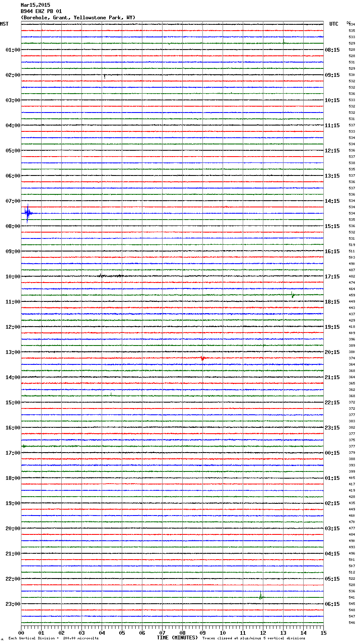Click the 23:15 UTC time label
This screenshot has width=357, height=644.
332,428
